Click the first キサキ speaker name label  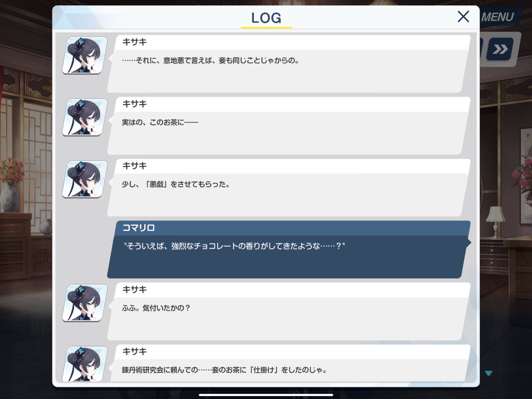tap(134, 42)
